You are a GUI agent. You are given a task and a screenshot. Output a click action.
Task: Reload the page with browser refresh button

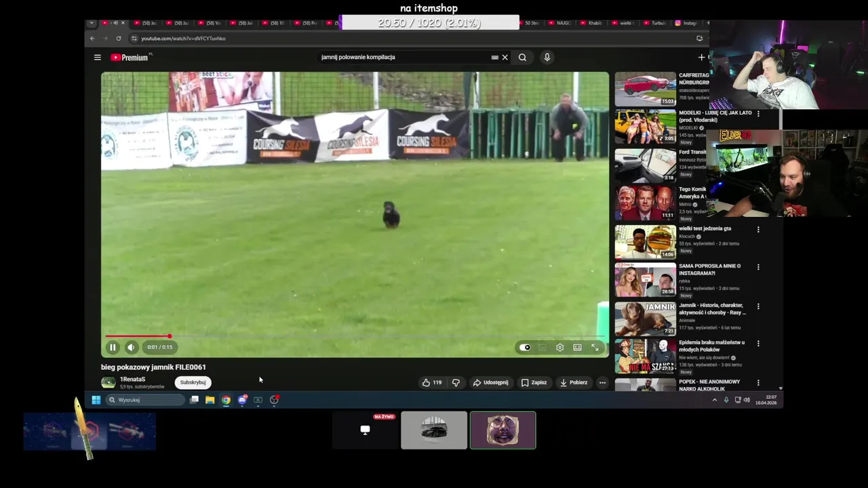pyautogui.click(x=118, y=39)
